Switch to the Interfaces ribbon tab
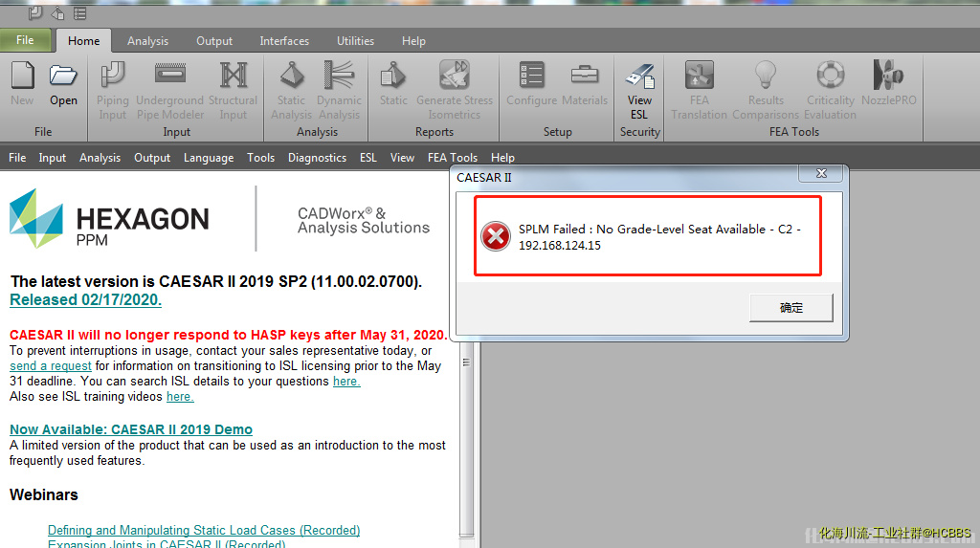 point(284,40)
